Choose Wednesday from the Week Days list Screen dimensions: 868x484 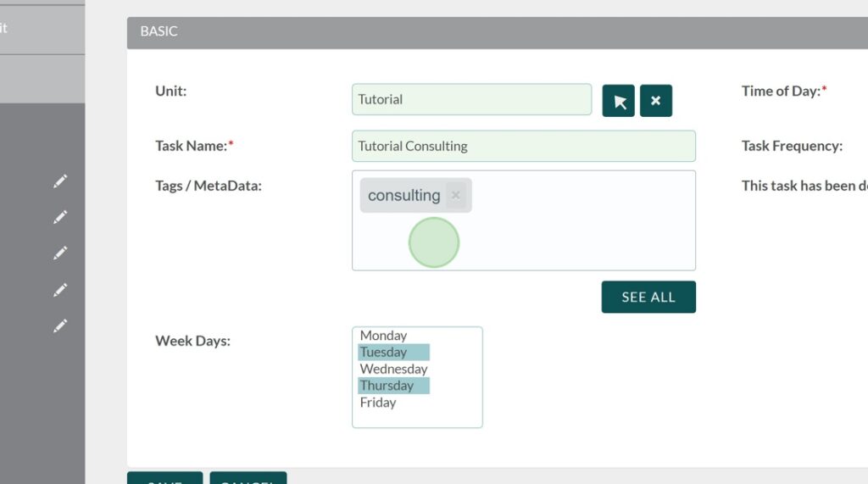[393, 369]
